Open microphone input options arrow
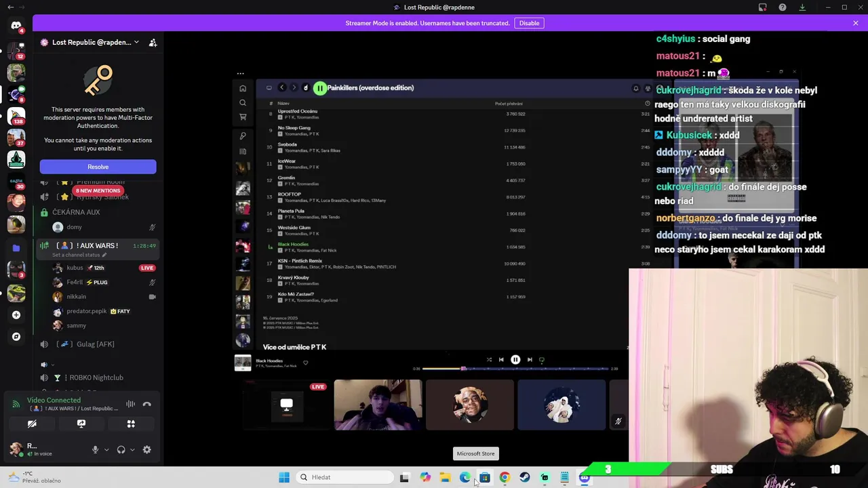Viewport: 868px width, 488px height. point(106,449)
